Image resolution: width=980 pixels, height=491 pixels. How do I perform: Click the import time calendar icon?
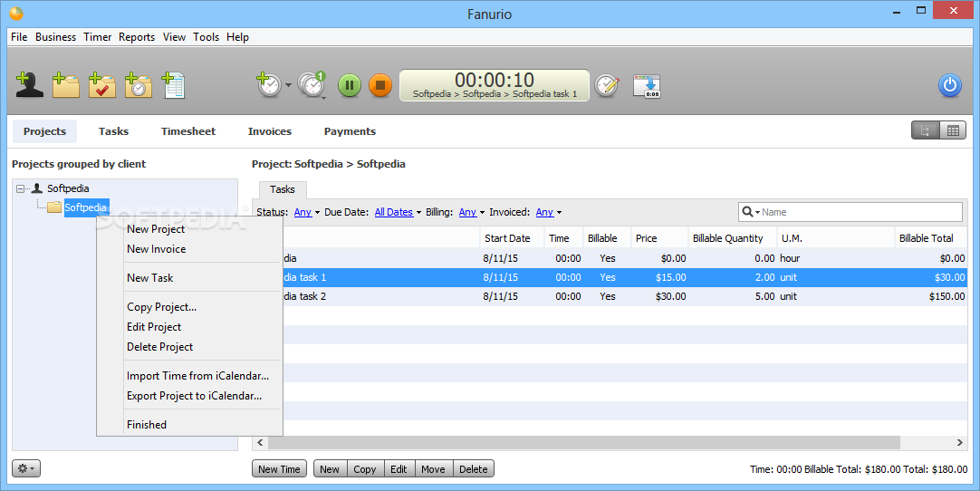point(647,86)
